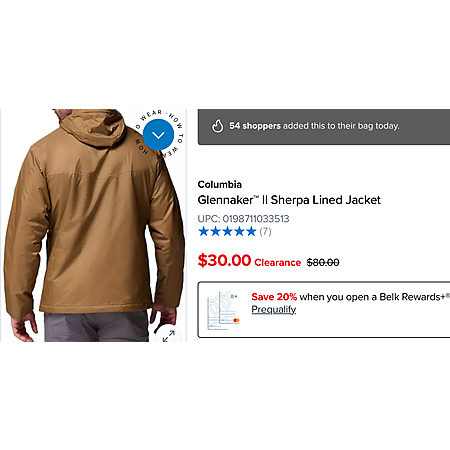
Task: Open the Columbia brand link
Action: pos(220,184)
